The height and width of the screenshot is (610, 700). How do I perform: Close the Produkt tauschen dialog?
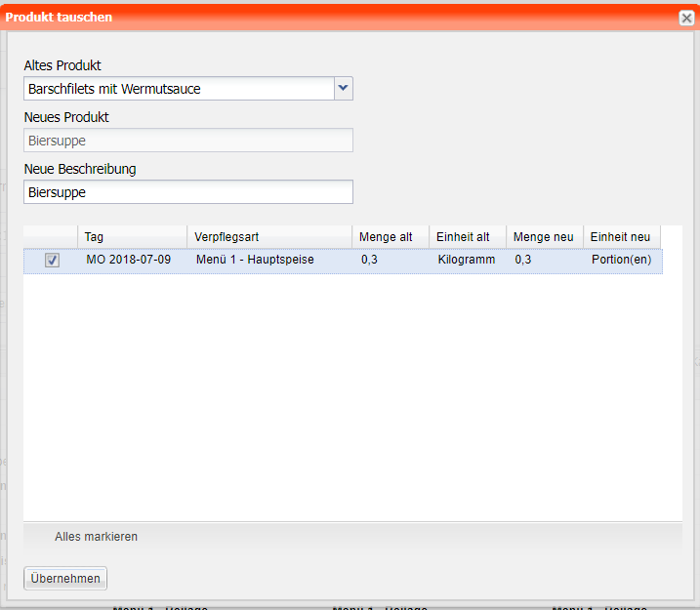[686, 18]
